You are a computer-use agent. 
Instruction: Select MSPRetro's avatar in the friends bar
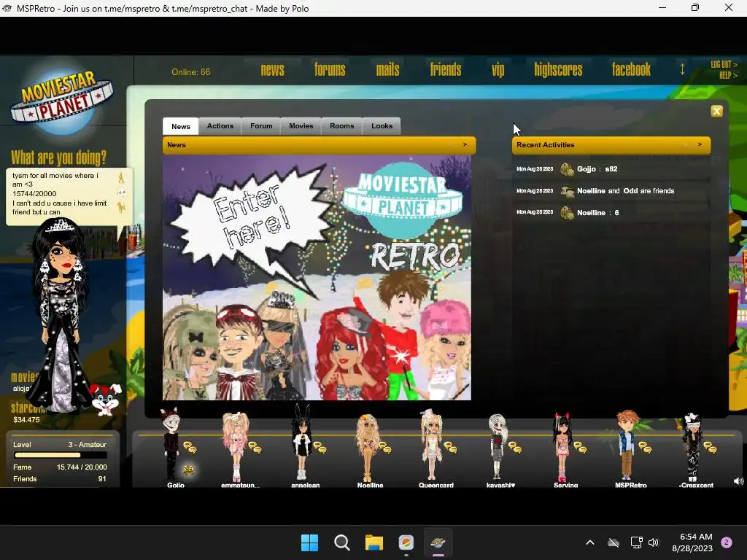(x=627, y=446)
